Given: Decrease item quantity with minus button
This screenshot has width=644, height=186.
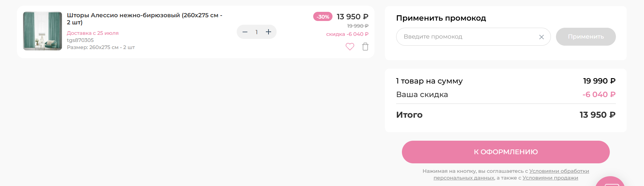Looking at the screenshot, I should pos(245,32).
